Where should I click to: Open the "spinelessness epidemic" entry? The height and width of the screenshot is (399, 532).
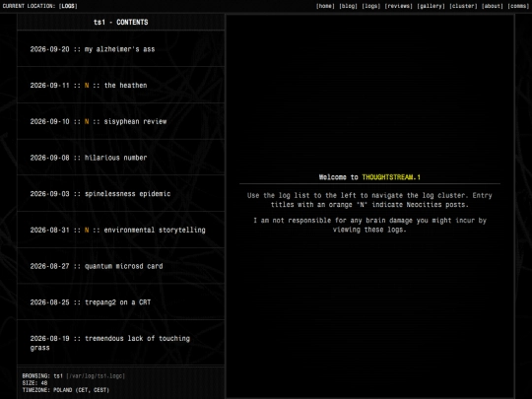[121, 194]
